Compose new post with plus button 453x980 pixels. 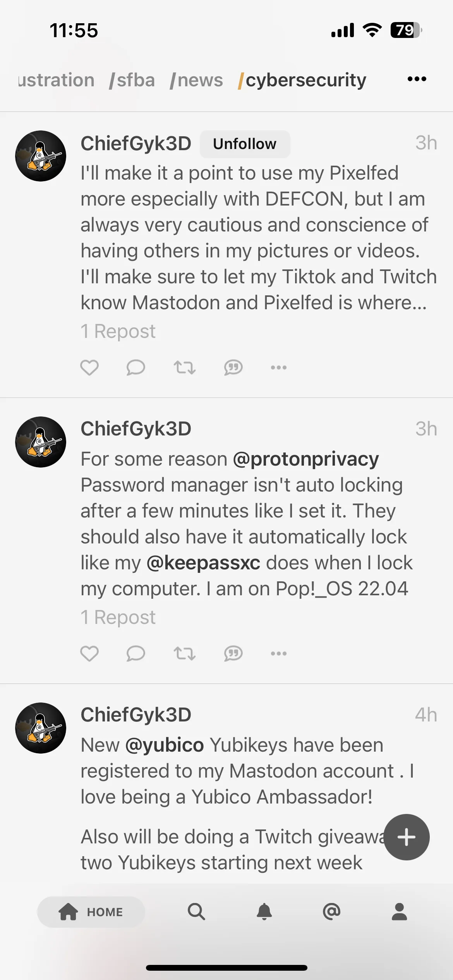(x=407, y=837)
